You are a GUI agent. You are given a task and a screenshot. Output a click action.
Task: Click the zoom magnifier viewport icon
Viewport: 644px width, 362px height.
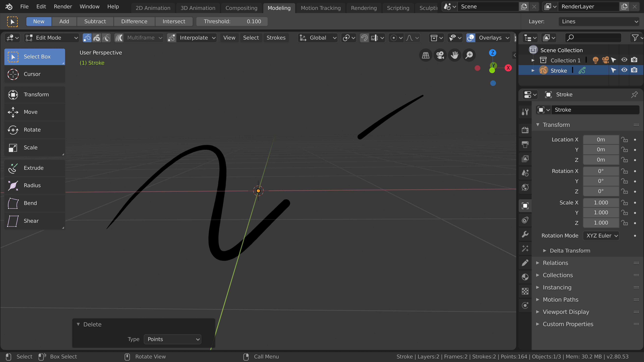469,55
